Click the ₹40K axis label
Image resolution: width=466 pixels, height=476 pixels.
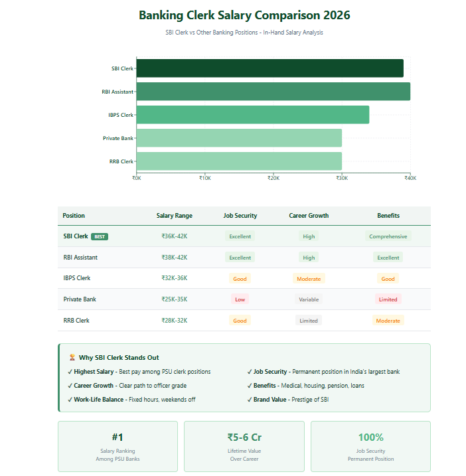click(x=410, y=178)
